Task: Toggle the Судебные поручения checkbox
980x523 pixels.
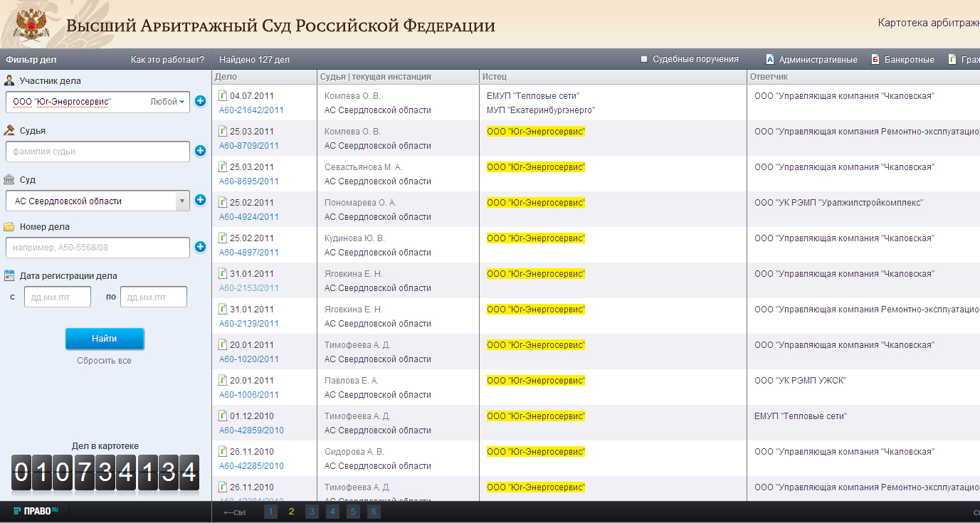Action: click(644, 59)
